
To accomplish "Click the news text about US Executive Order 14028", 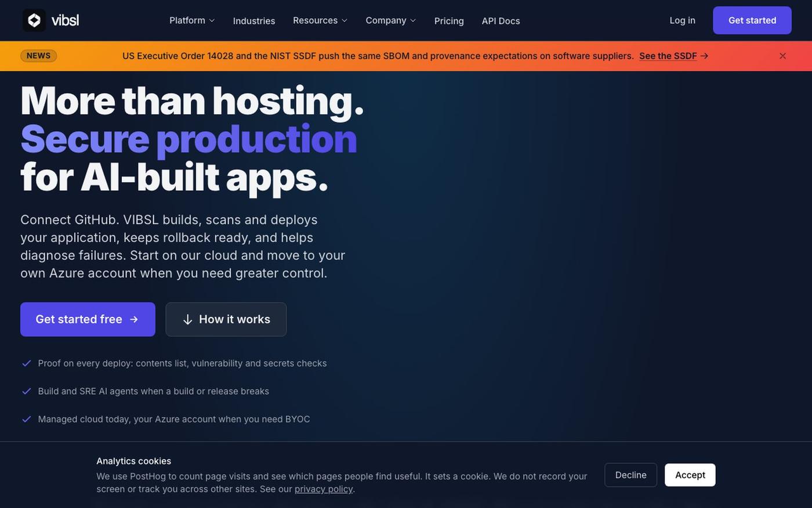I will point(378,56).
